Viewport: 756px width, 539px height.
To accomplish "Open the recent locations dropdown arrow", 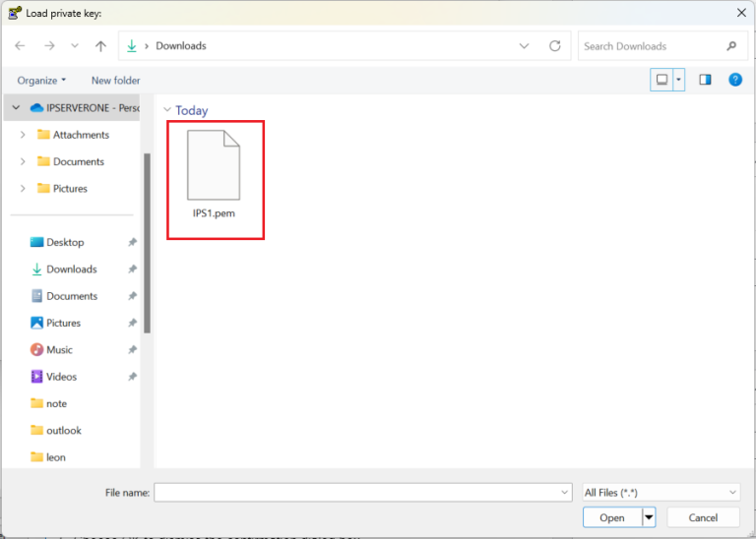I will coord(74,46).
